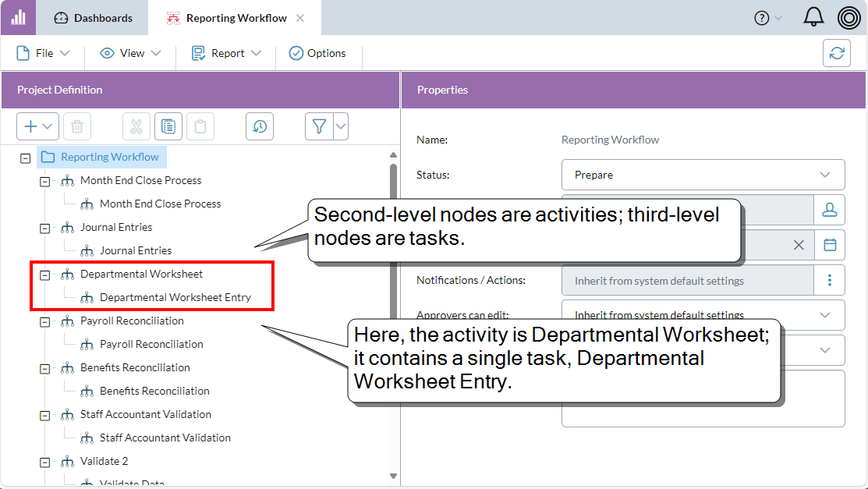Image resolution: width=868 pixels, height=489 pixels.
Task: Click the Staff Accountant Validation activity icon
Action: coord(68,415)
